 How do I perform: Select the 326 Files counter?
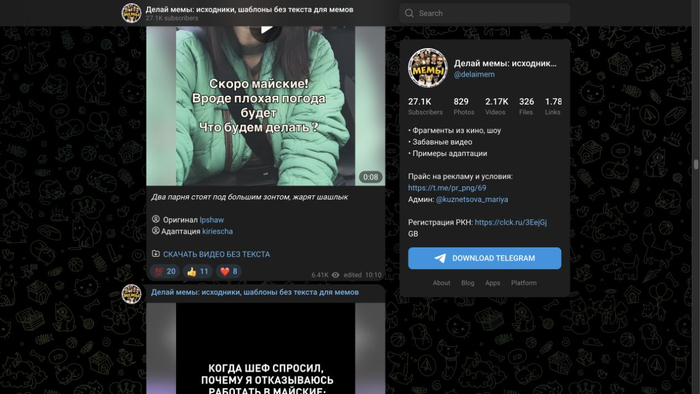click(526, 106)
